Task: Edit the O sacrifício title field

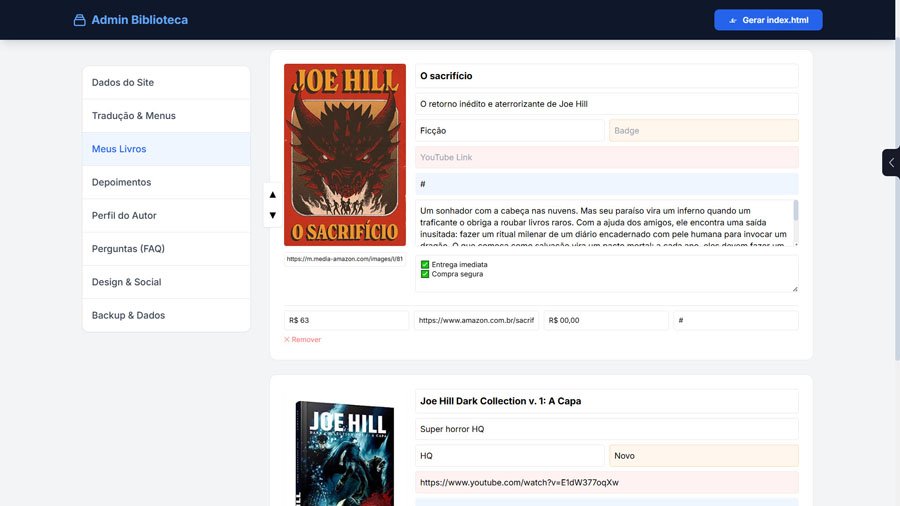Action: tap(607, 76)
